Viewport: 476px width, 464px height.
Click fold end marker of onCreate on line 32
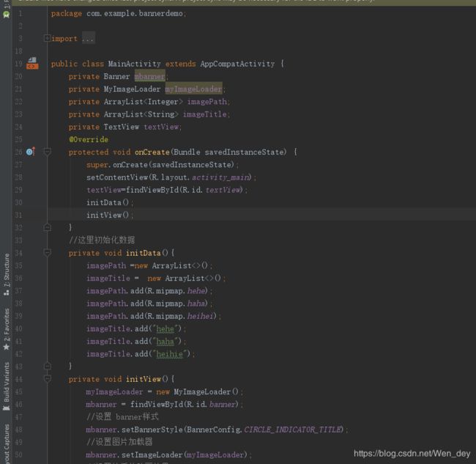click(x=47, y=227)
